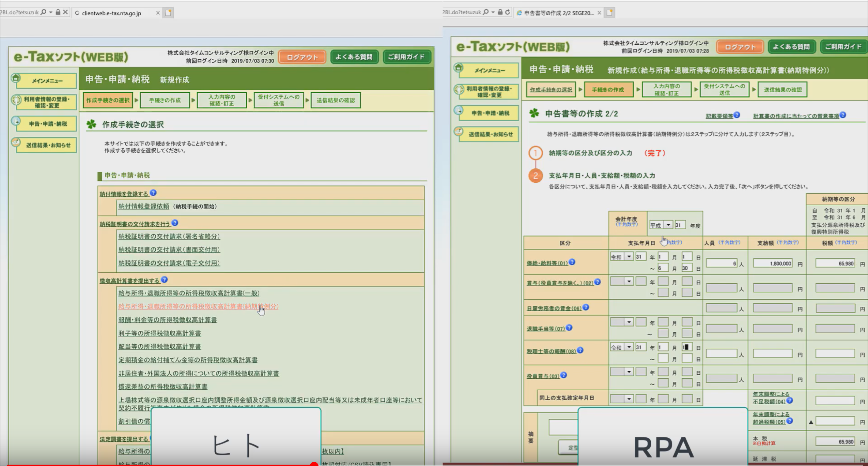This screenshot has height=466, width=868.
Task: Show help for 役員賞与(03)
Action: [x=564, y=375]
